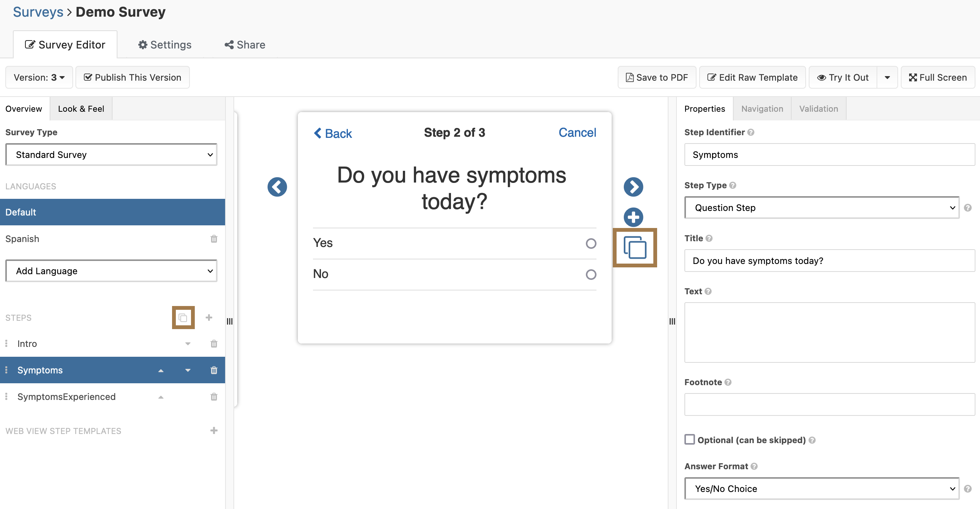Click Publish This Version button
The width and height of the screenshot is (980, 509).
(132, 78)
